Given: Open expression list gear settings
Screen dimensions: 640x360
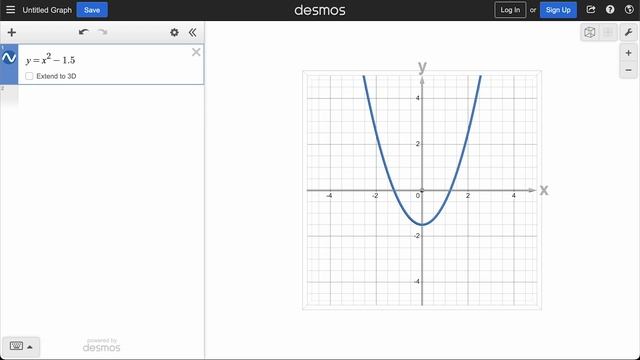Looking at the screenshot, I should (x=174, y=33).
